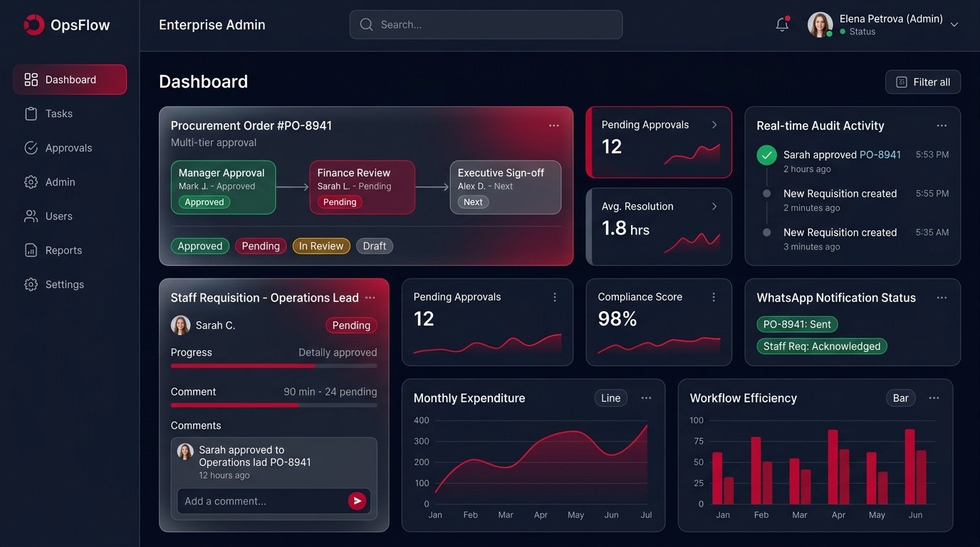Click the OpsFlow logo icon
This screenshot has width=980, height=547.
(33, 25)
